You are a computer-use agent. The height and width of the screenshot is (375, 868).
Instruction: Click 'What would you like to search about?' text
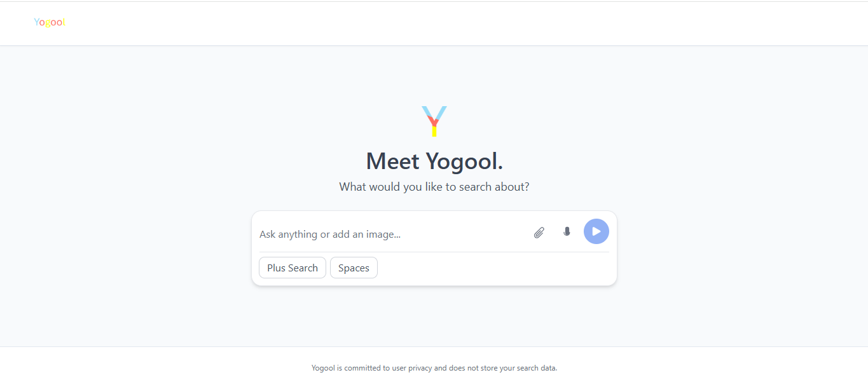click(x=434, y=187)
